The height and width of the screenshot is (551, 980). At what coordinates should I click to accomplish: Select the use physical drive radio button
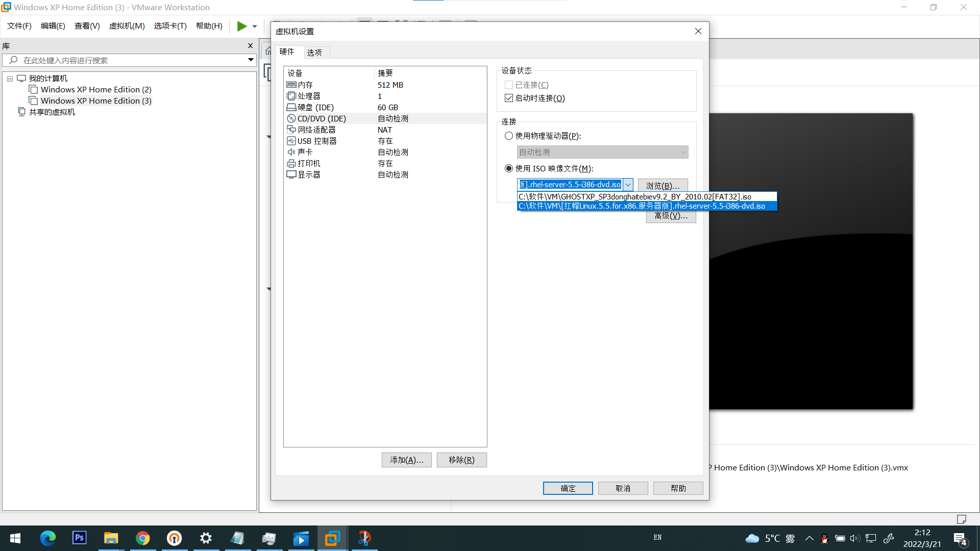pyautogui.click(x=509, y=136)
